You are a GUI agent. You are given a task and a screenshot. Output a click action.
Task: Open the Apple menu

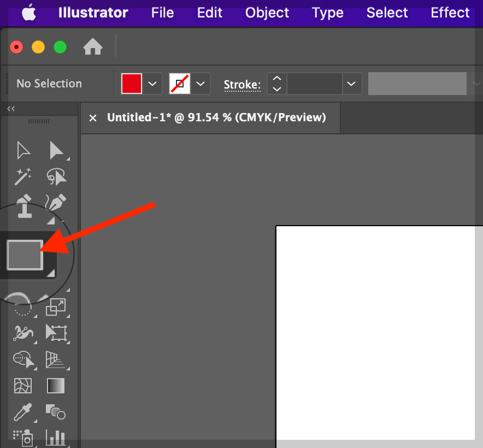[x=29, y=13]
